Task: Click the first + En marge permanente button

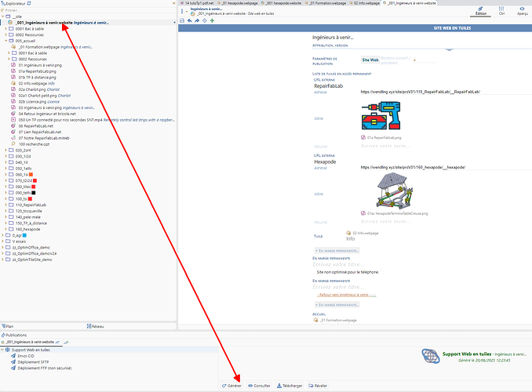Action: click(x=337, y=251)
